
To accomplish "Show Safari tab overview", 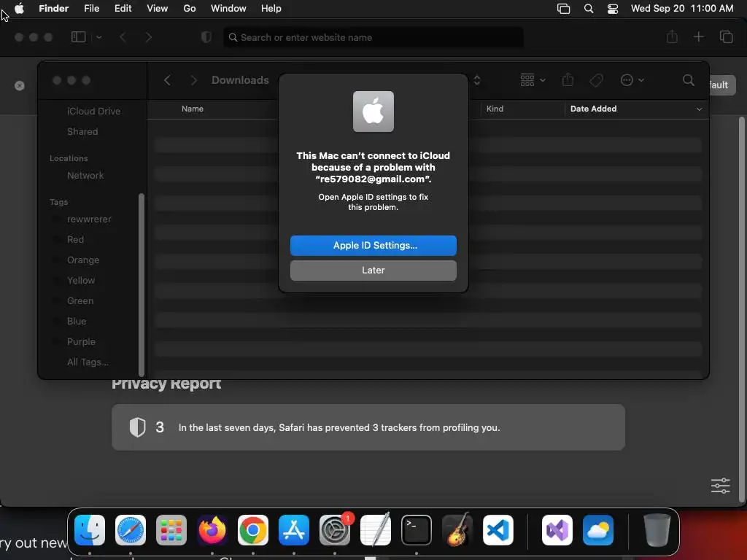I will tap(726, 36).
